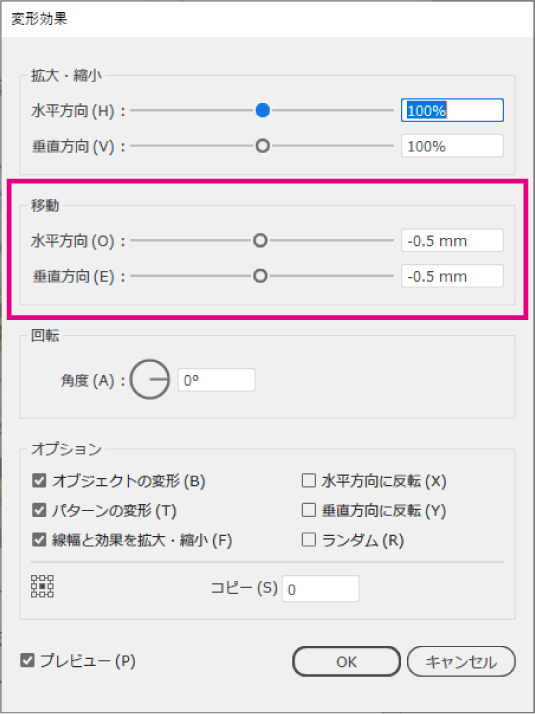This screenshot has width=535, height=714.
Task: Uncheck プレビュー (P) checkbox
Action: [x=27, y=661]
